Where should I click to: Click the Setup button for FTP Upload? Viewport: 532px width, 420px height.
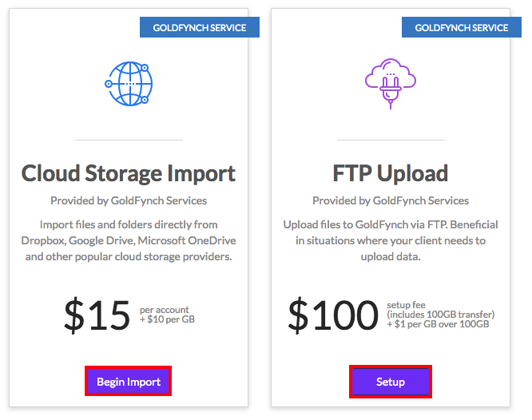pos(390,382)
